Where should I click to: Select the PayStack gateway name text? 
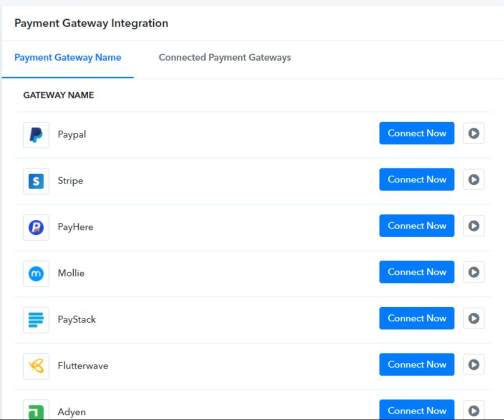tap(77, 319)
